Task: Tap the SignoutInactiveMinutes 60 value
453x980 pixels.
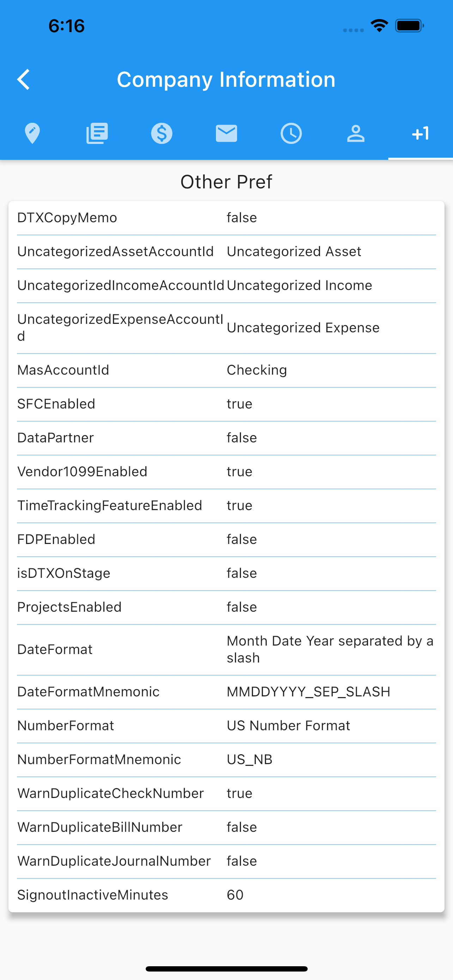Action: point(235,895)
